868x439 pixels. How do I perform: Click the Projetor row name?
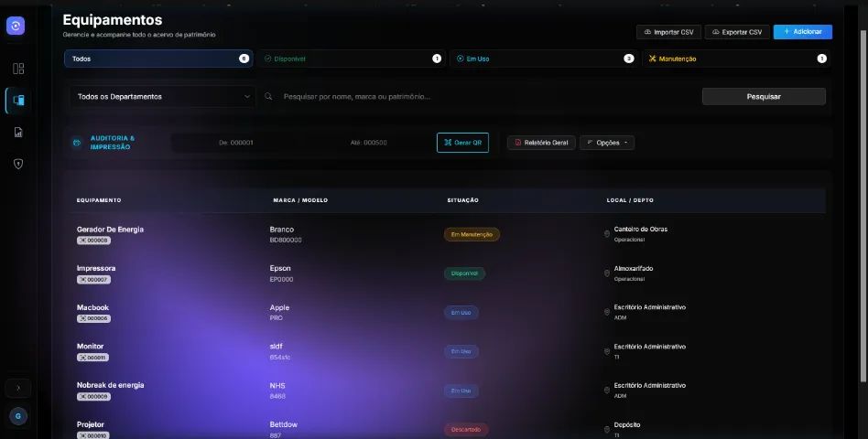point(91,424)
